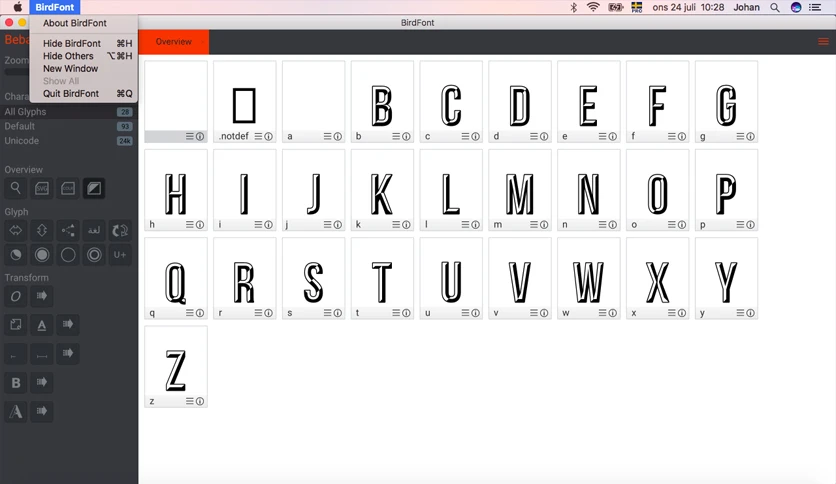836x484 pixels.
Task: Click the underlined A baseline icon
Action: (42, 324)
